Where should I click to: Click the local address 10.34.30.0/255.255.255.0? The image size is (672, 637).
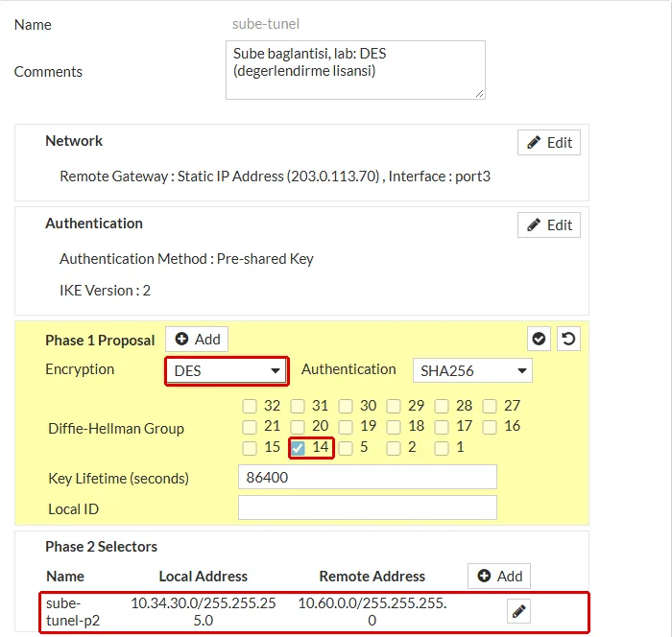(x=204, y=611)
